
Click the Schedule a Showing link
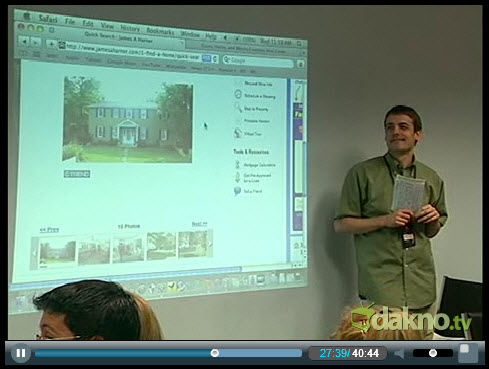260,96
